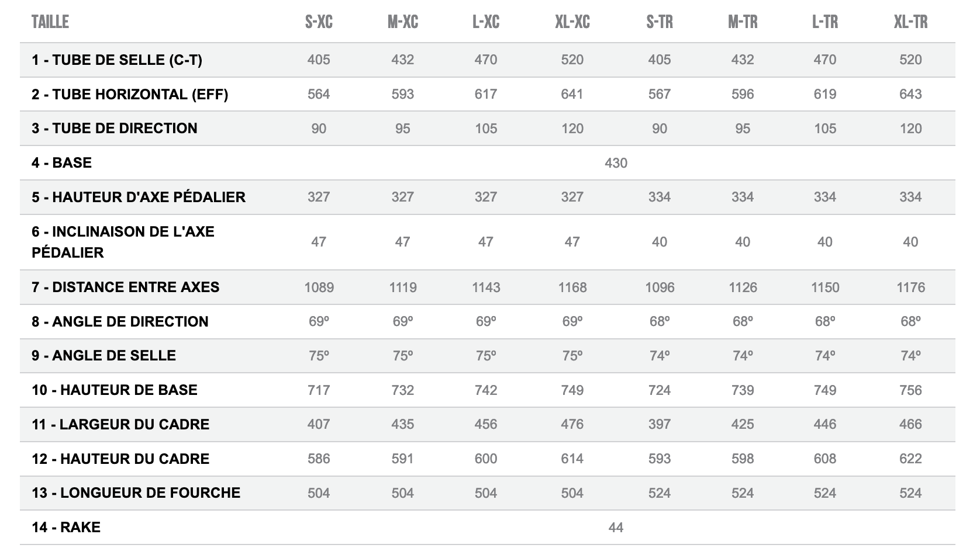Click the L-XC size header
Image resolution: width=980 pixels, height=555 pixels.
pos(486,22)
